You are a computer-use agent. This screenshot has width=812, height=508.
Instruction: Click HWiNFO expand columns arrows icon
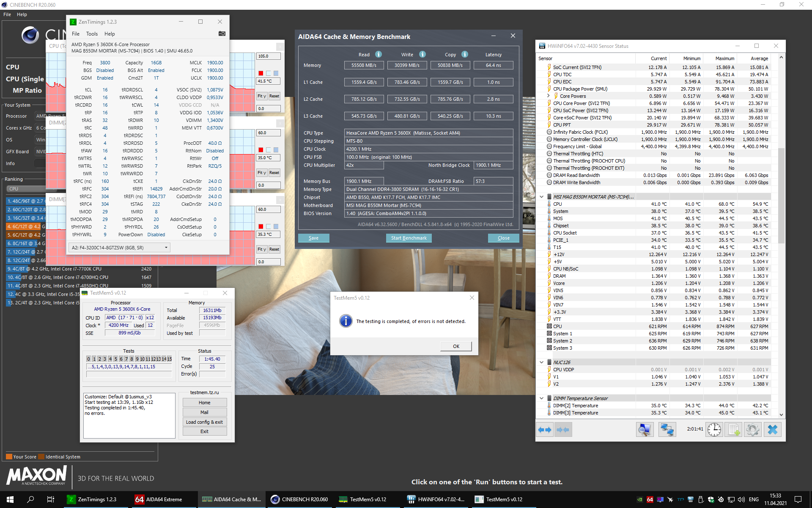[x=544, y=430]
